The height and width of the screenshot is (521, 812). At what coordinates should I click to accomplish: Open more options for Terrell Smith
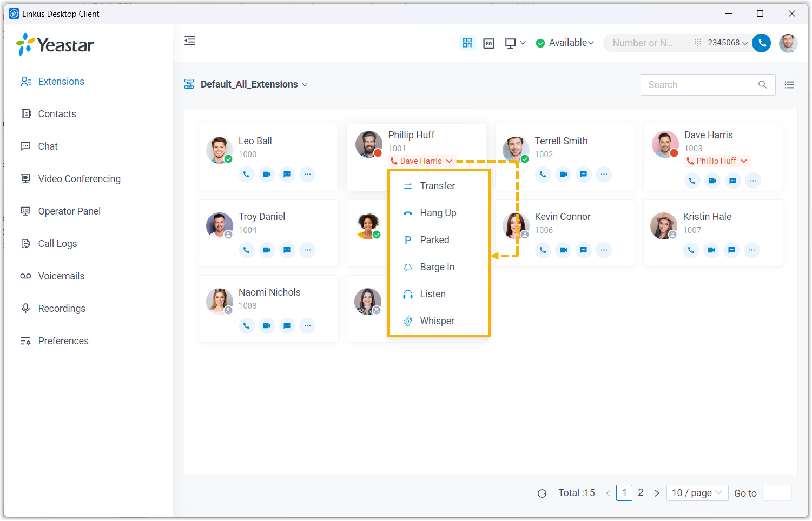pos(604,174)
